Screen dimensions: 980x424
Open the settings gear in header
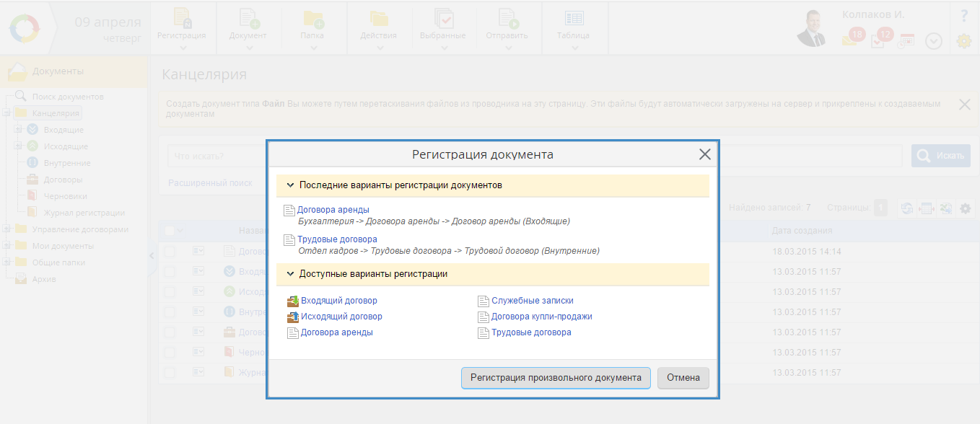[x=963, y=41]
